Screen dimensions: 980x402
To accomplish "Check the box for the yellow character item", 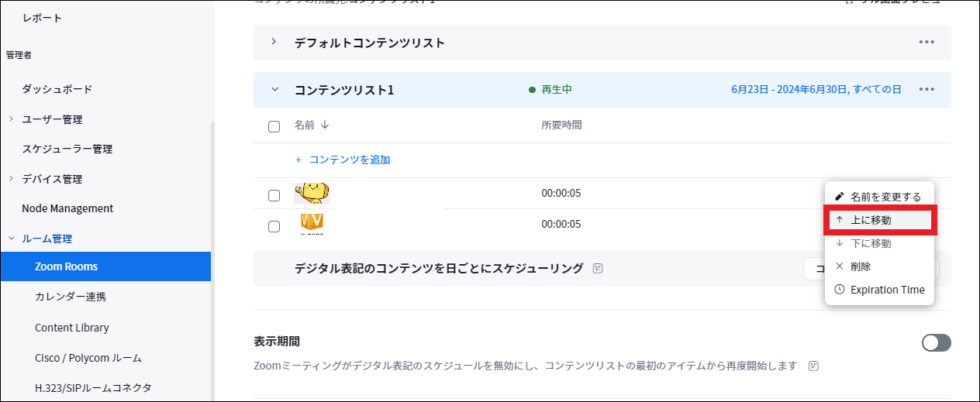I will pos(274,195).
